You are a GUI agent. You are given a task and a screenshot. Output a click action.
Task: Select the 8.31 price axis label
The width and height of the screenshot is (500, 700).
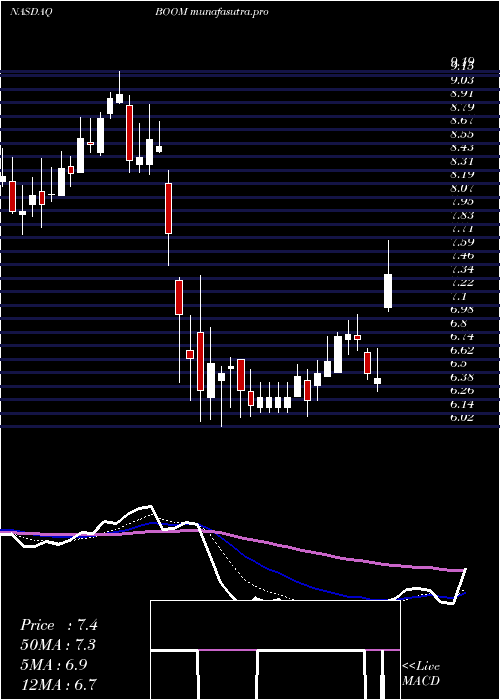pos(462,161)
